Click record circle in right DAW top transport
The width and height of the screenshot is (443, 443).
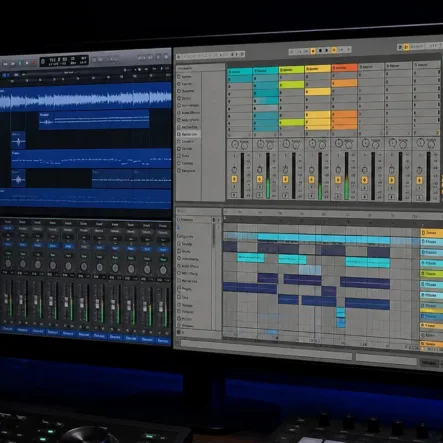point(327,50)
